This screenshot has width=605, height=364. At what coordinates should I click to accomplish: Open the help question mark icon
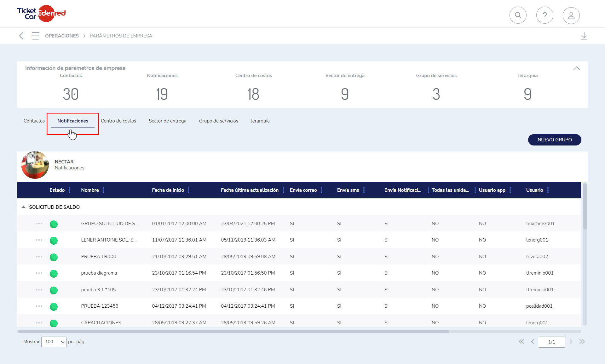tap(544, 15)
